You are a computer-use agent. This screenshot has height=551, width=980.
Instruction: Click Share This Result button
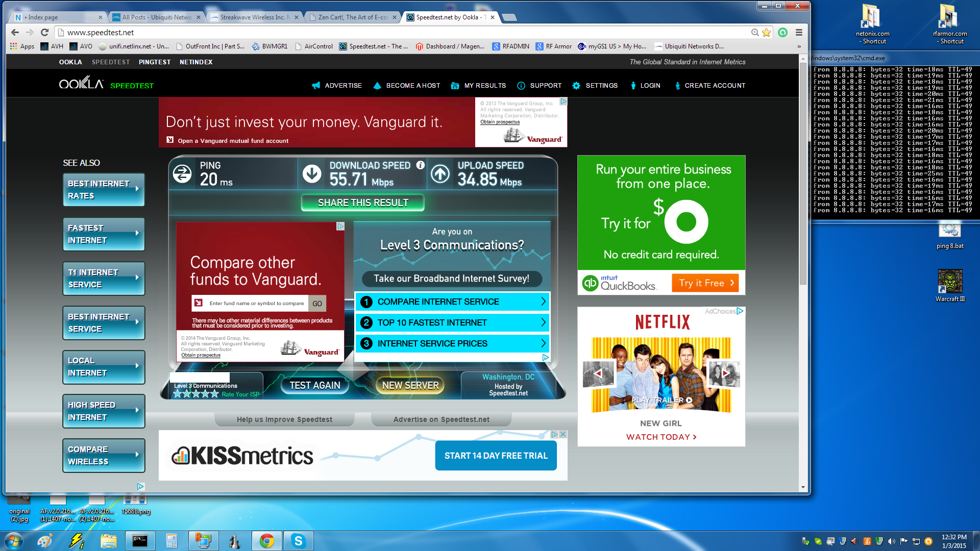[x=363, y=203]
